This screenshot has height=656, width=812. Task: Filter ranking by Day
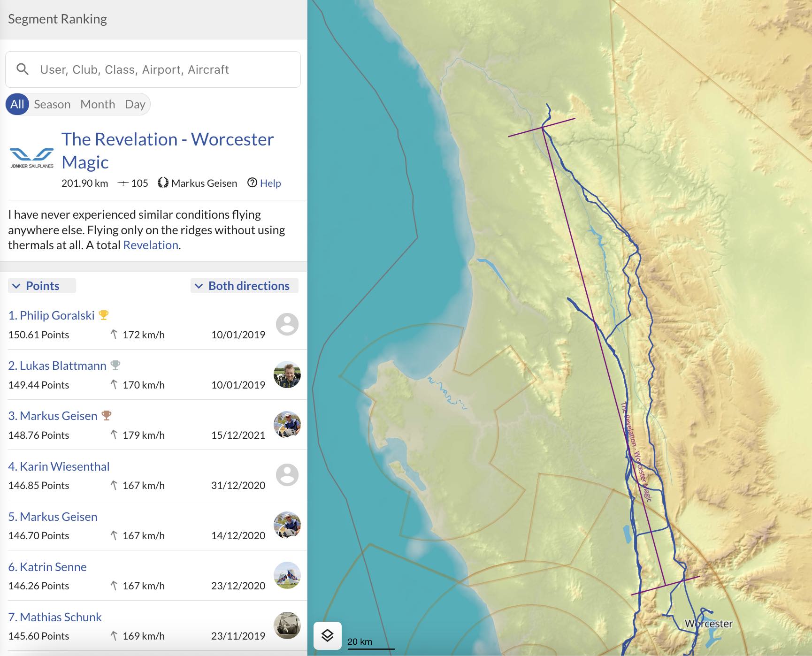[135, 104]
